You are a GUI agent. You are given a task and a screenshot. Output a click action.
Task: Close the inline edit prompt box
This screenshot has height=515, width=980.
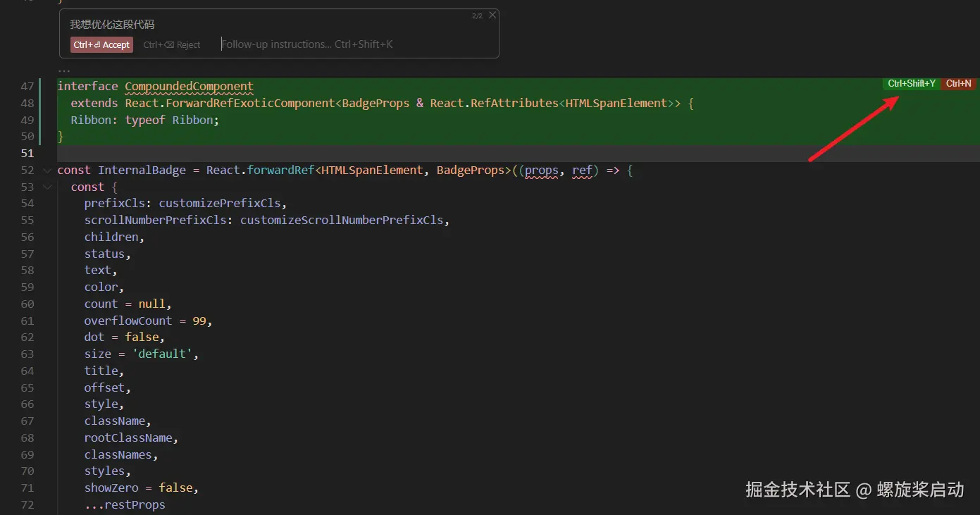tap(492, 15)
